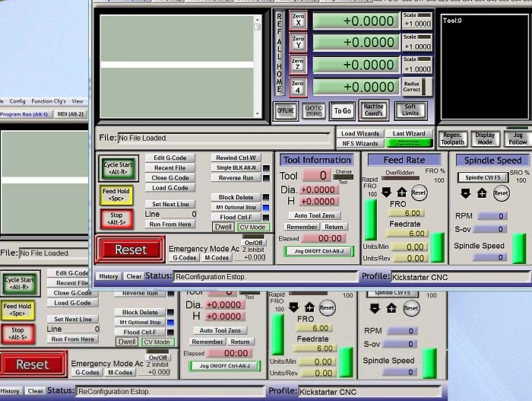Click the foreground green Cycle Start button
This screenshot has width=532, height=401.
tap(117, 166)
